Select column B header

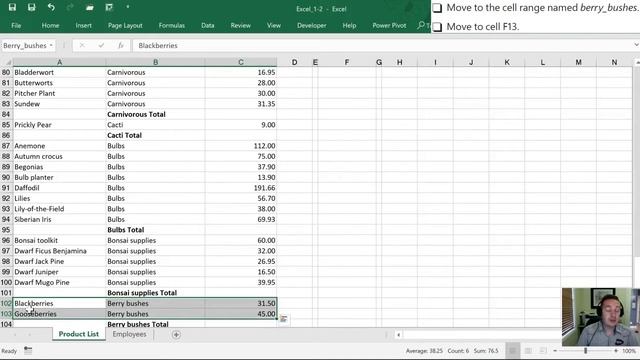(155, 62)
